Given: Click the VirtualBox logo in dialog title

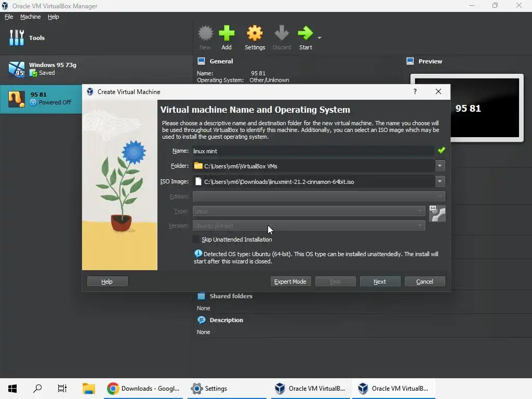Looking at the screenshot, I should 90,91.
